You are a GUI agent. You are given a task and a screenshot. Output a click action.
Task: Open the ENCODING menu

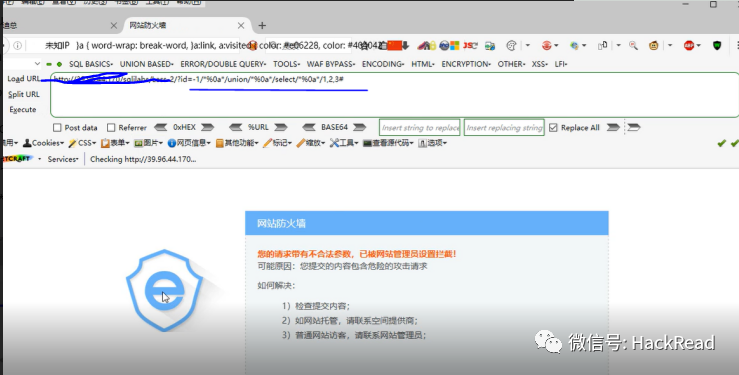tap(383, 64)
